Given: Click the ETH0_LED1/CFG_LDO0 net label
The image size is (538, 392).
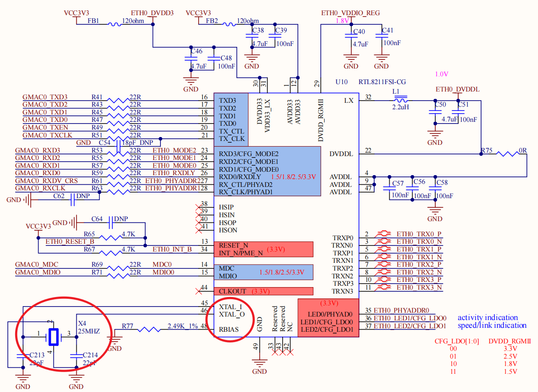Looking at the screenshot, I should pos(410,318).
